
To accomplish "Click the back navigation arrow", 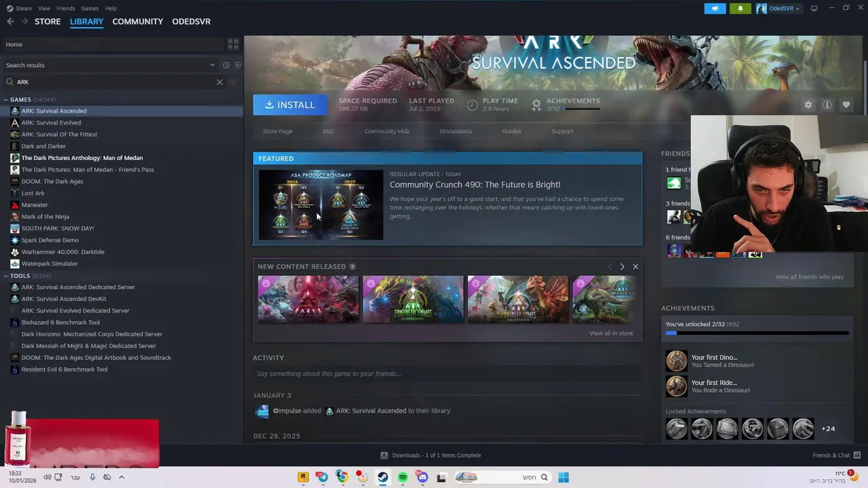I will click(10, 22).
